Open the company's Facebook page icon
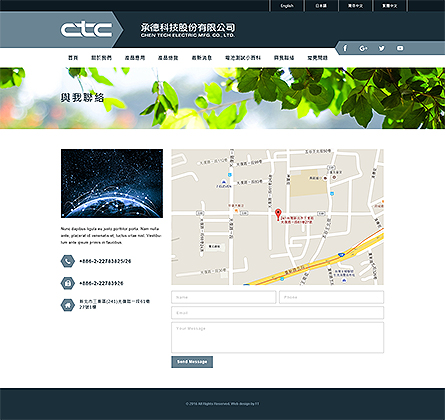Screen dimensions: 445x420 pos(345,48)
